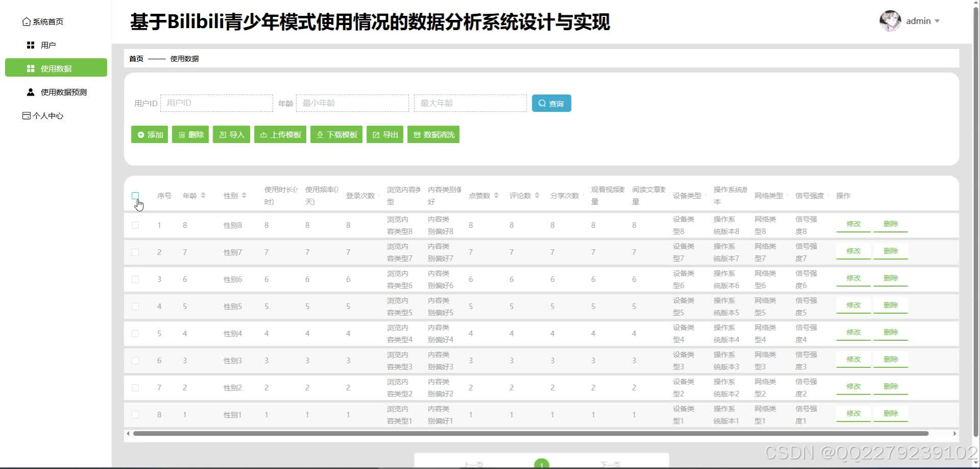This screenshot has width=980, height=469.
Task: Go to 首页 via the breadcrumb
Action: tap(136, 58)
